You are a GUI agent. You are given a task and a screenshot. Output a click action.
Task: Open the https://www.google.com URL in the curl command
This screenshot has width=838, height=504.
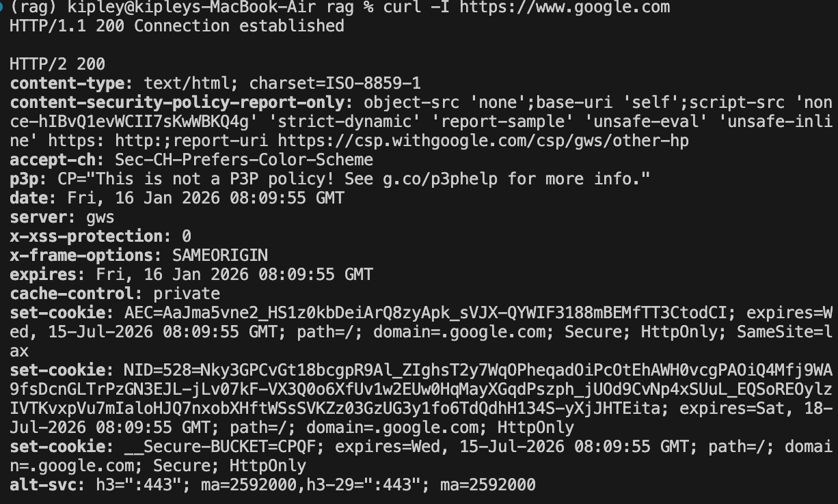[564, 8]
